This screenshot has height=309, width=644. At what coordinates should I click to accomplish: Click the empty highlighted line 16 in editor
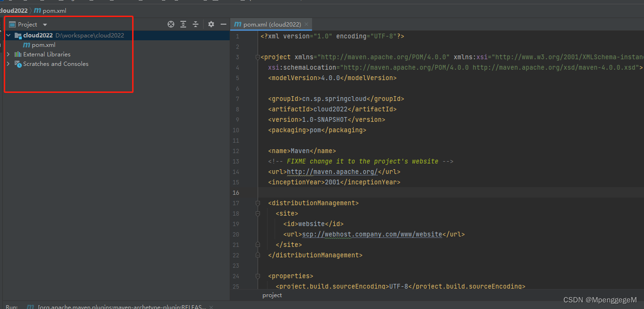450,192
